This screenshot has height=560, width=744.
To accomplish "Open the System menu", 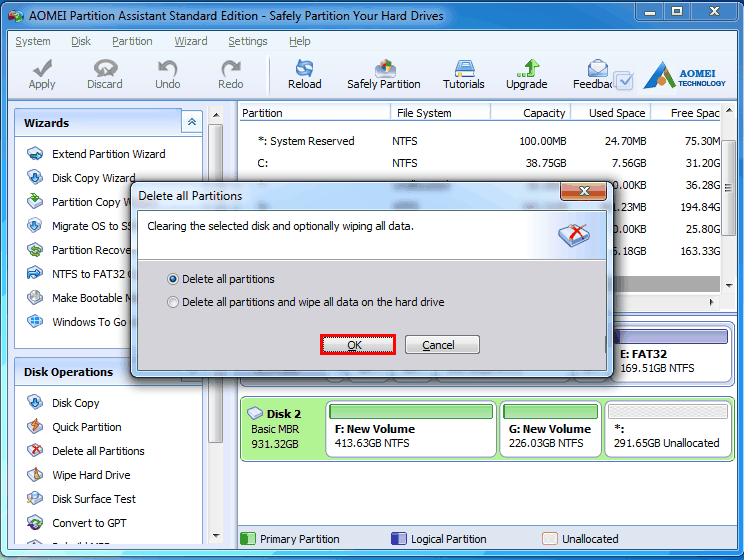I will [x=33, y=41].
